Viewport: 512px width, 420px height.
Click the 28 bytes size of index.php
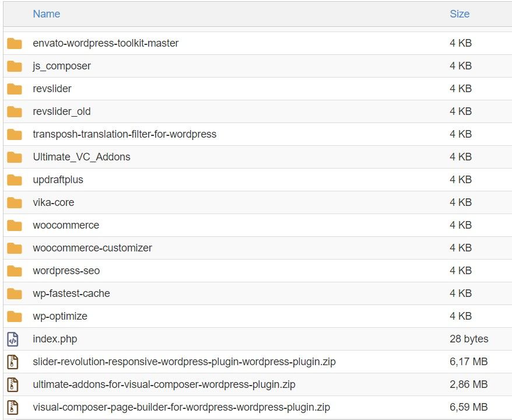tap(469, 339)
